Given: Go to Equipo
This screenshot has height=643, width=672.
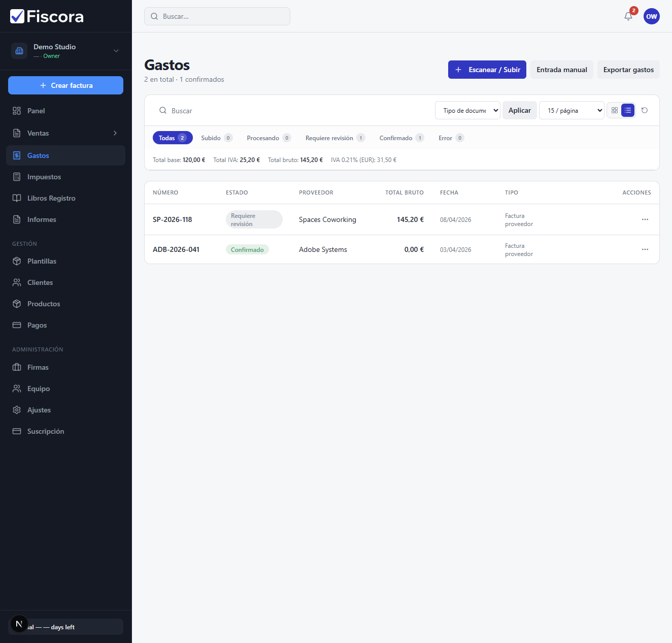Looking at the screenshot, I should coord(65,389).
